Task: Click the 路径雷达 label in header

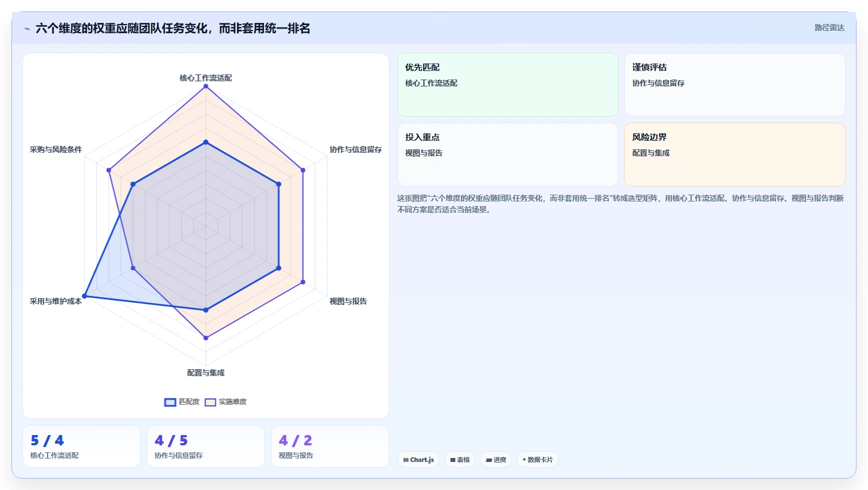Action: coord(829,27)
